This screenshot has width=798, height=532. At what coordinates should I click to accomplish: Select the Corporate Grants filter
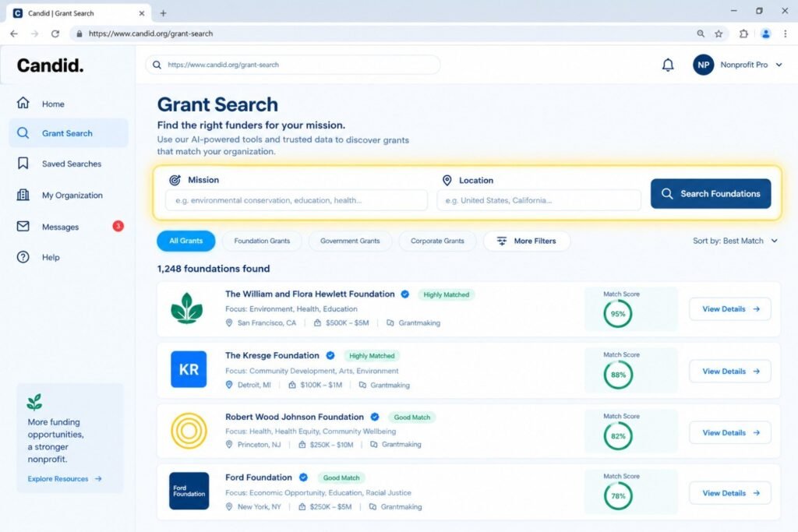coord(437,241)
